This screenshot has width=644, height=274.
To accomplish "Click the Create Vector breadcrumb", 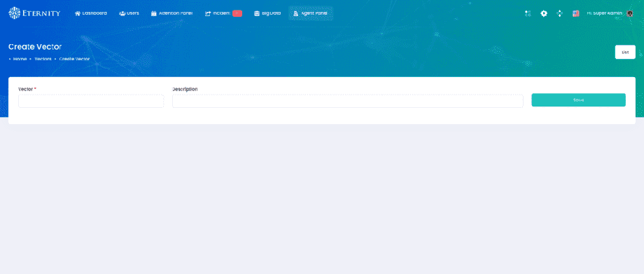I will [x=74, y=60].
